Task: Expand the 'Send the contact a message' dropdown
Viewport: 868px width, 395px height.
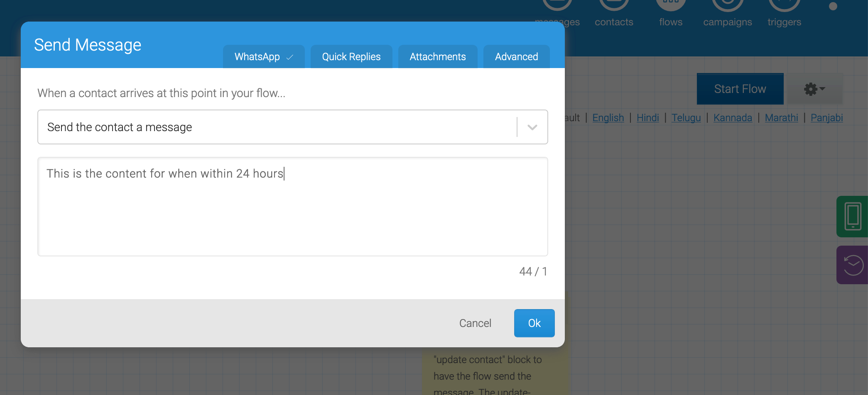Action: coord(532,127)
